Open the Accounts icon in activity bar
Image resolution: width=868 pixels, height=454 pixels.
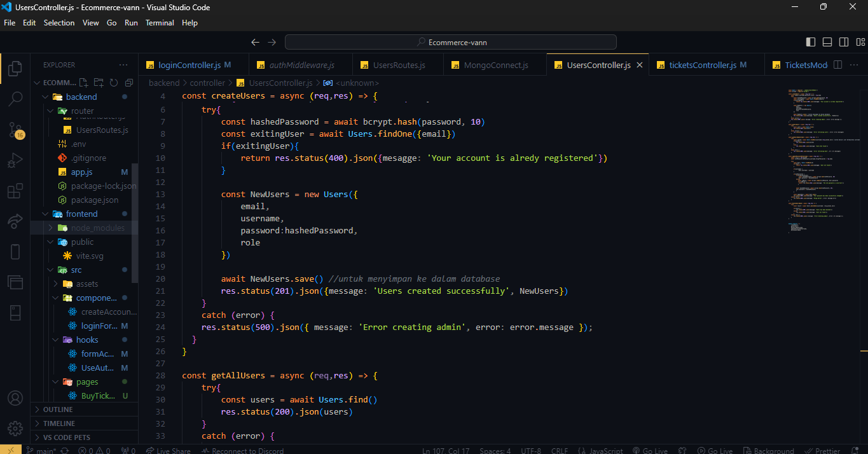(x=15, y=399)
